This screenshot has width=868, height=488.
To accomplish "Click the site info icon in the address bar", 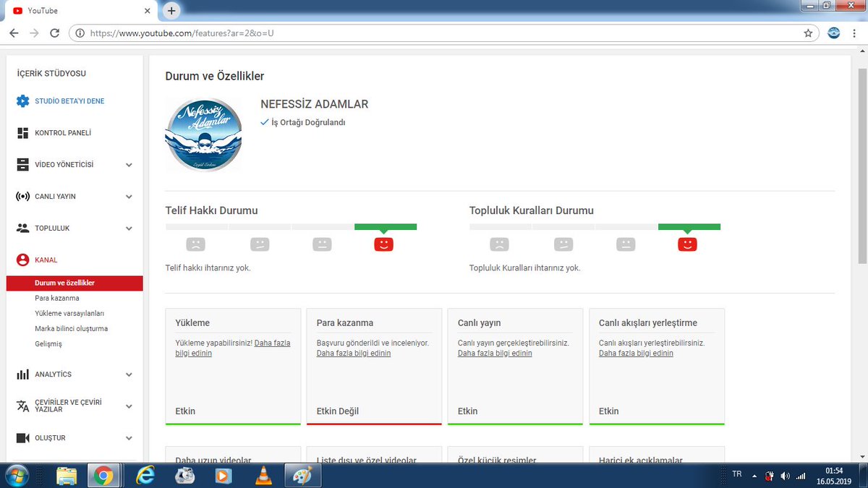I will click(80, 33).
